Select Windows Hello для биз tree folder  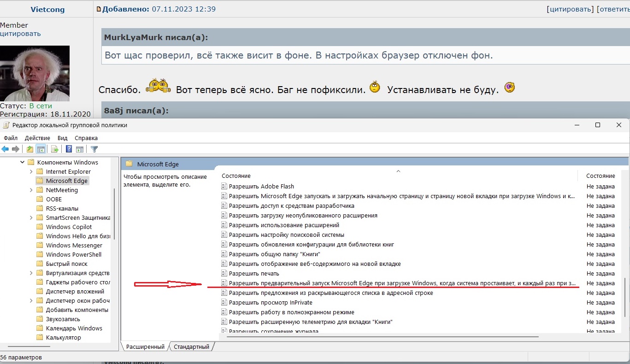78,236
